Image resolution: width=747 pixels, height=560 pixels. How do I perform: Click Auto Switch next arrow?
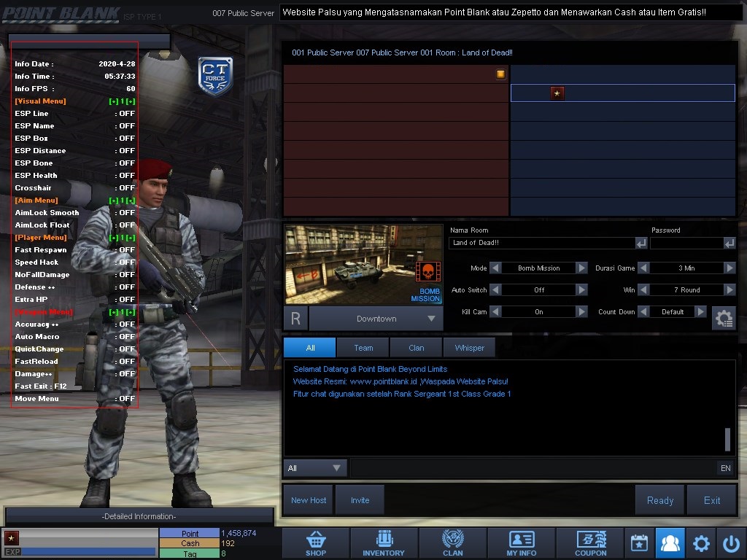[x=581, y=289]
